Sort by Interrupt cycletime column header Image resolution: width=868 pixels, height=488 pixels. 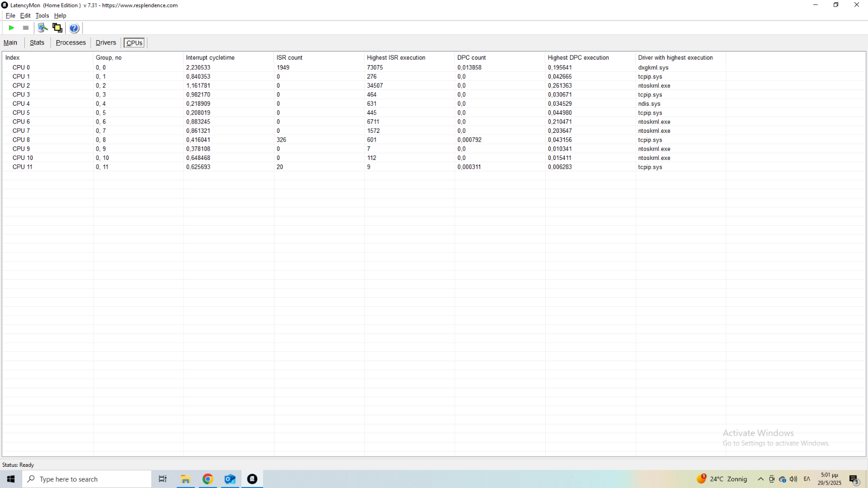[x=229, y=57]
